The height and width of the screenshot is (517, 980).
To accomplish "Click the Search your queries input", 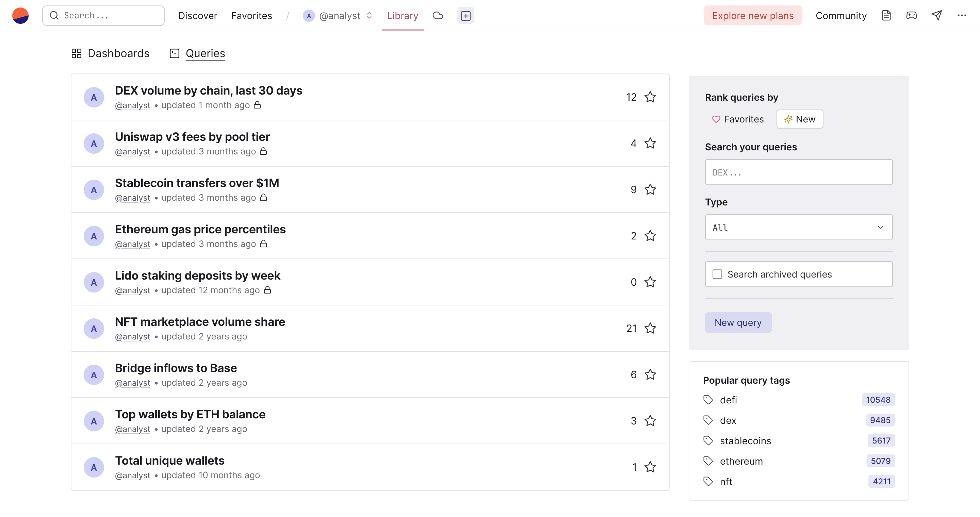I will [x=799, y=172].
